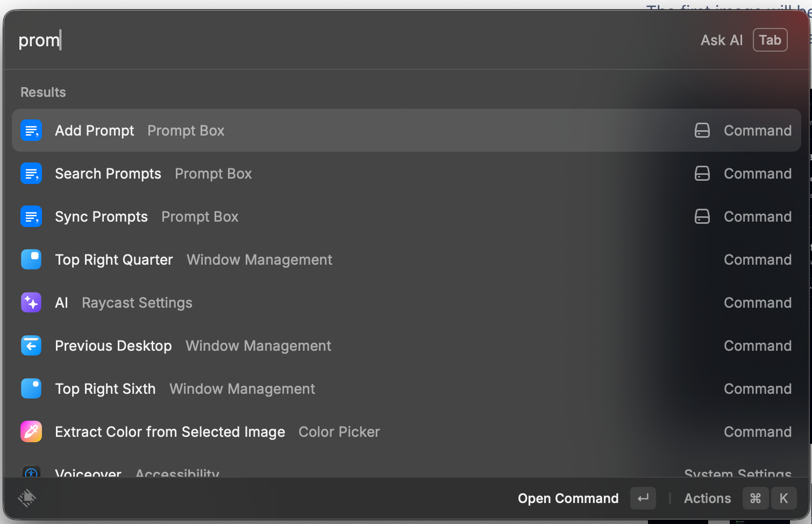
Task: Select Add Prompt result
Action: (x=407, y=130)
